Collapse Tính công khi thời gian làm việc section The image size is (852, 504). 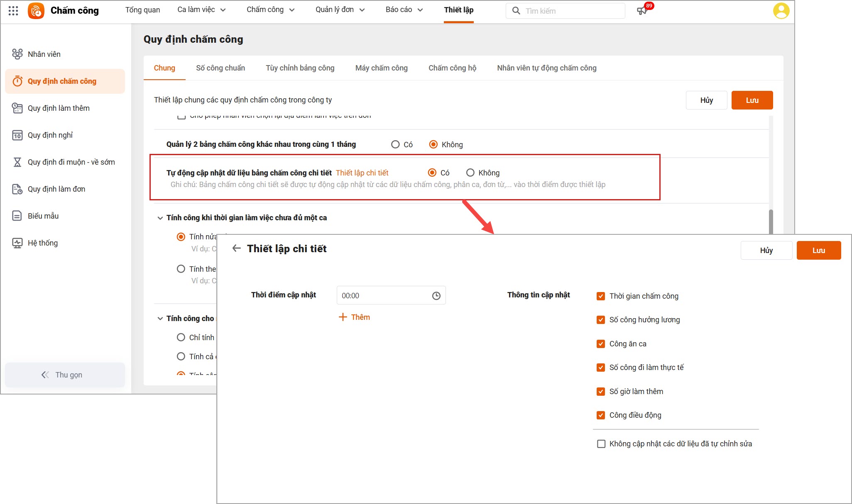160,218
